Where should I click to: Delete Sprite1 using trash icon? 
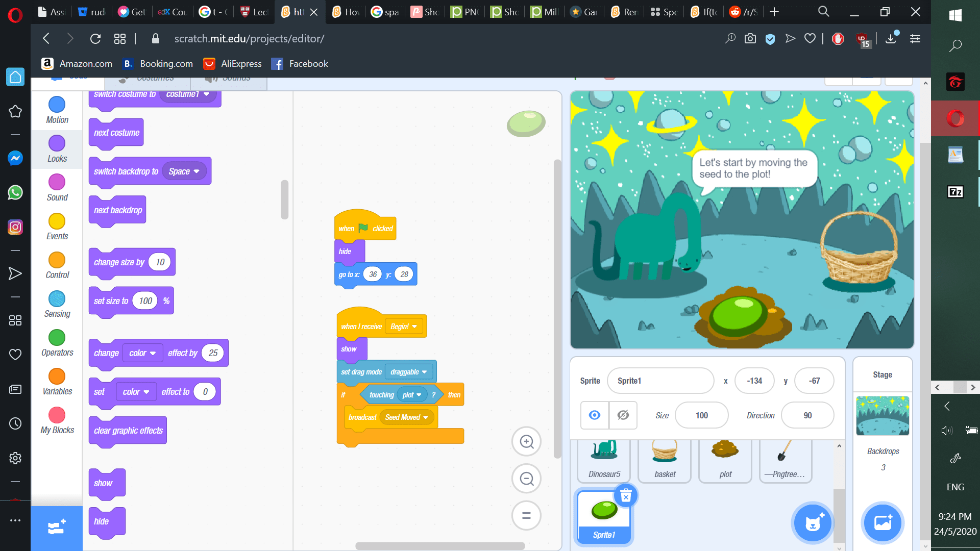626,496
